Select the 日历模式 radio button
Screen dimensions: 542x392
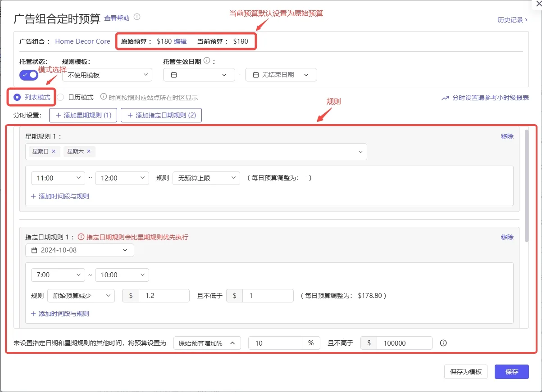click(60, 97)
